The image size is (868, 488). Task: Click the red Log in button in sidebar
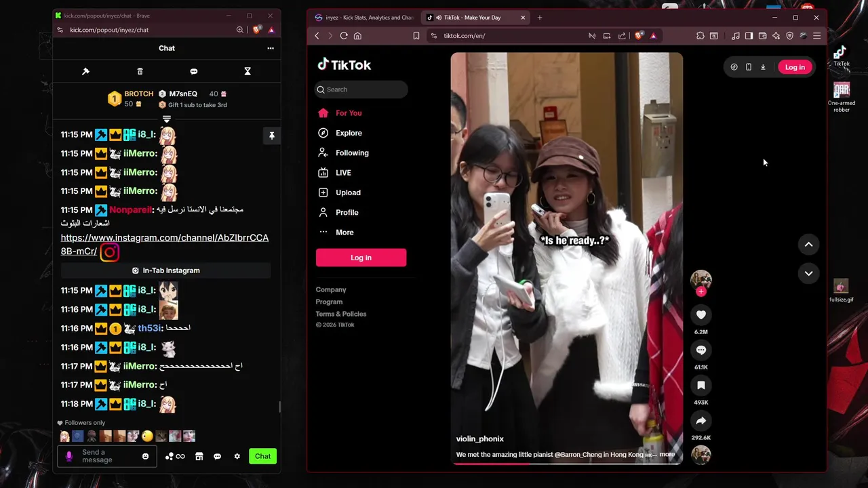(361, 258)
